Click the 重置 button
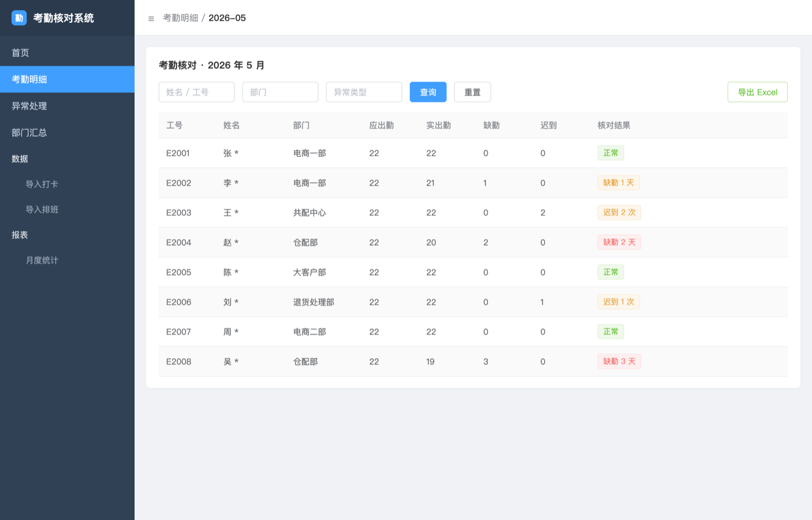The height and width of the screenshot is (520, 812). [x=473, y=92]
